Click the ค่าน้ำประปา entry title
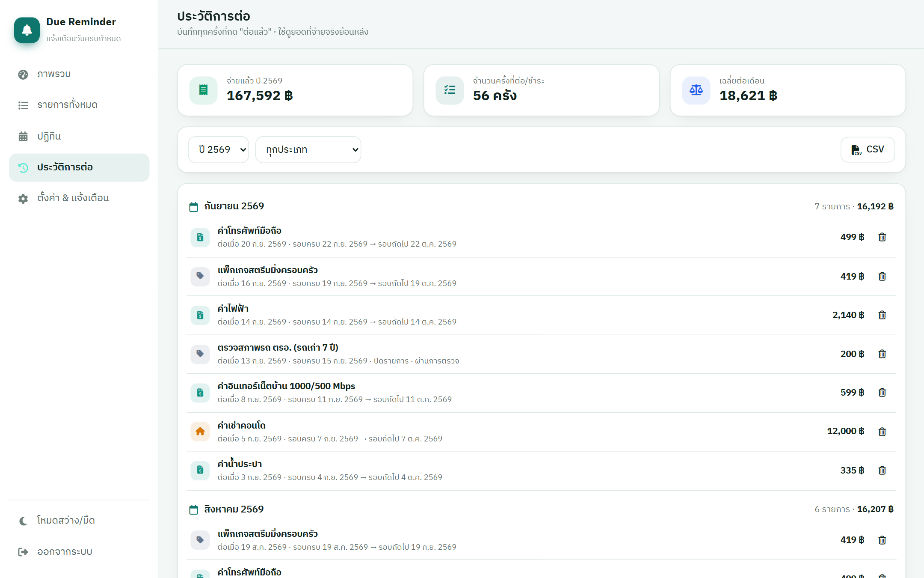The height and width of the screenshot is (578, 924). pyautogui.click(x=240, y=464)
